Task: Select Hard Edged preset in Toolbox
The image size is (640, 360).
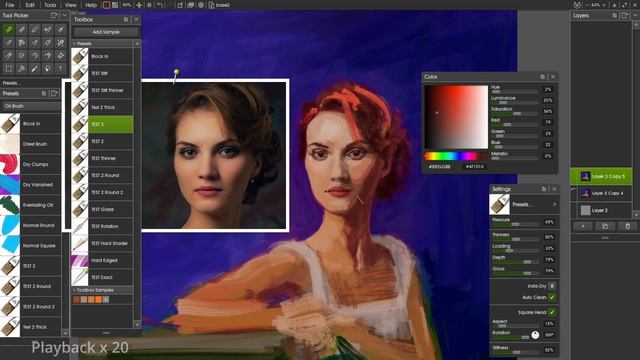Action: [x=102, y=260]
